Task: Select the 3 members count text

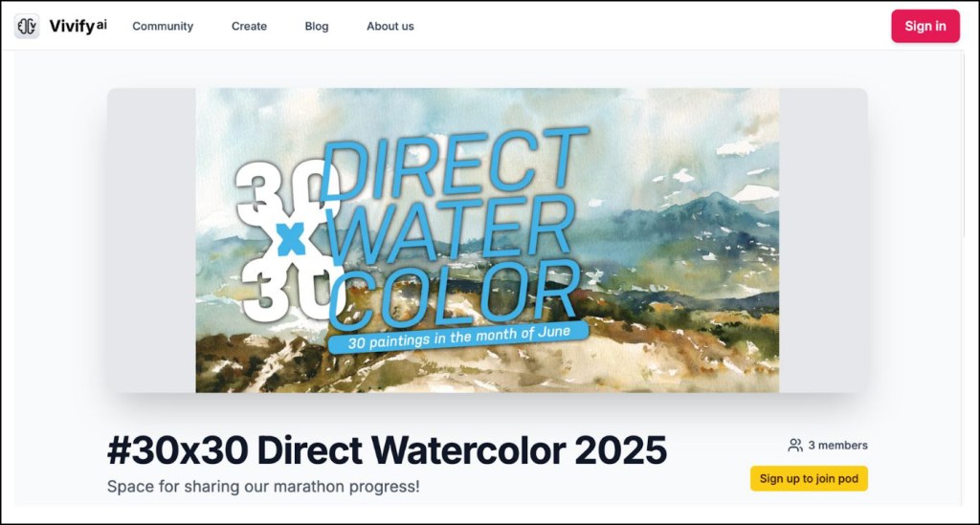Action: click(837, 445)
